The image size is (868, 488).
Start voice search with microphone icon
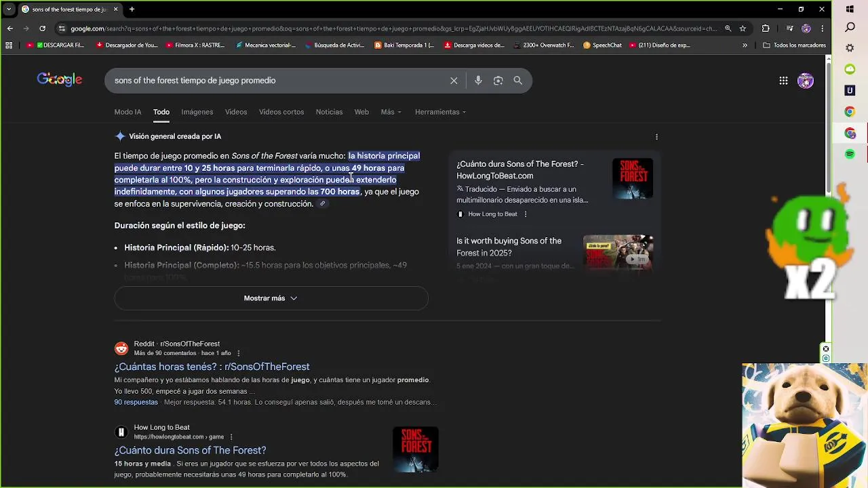click(x=478, y=81)
